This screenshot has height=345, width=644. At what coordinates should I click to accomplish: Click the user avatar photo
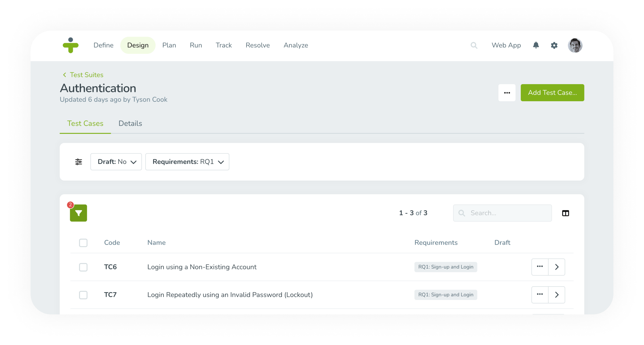(x=575, y=45)
